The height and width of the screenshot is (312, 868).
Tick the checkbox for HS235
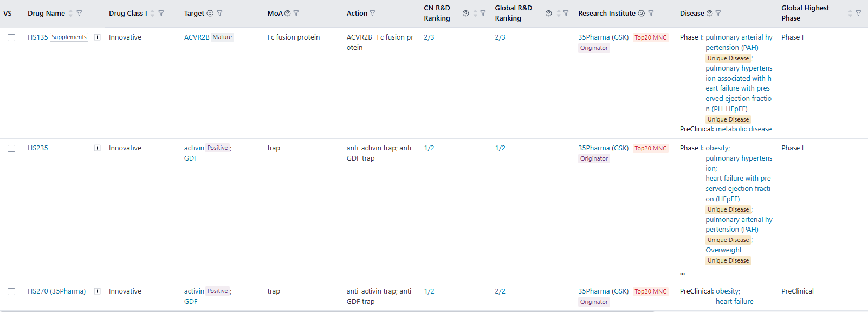[11, 148]
